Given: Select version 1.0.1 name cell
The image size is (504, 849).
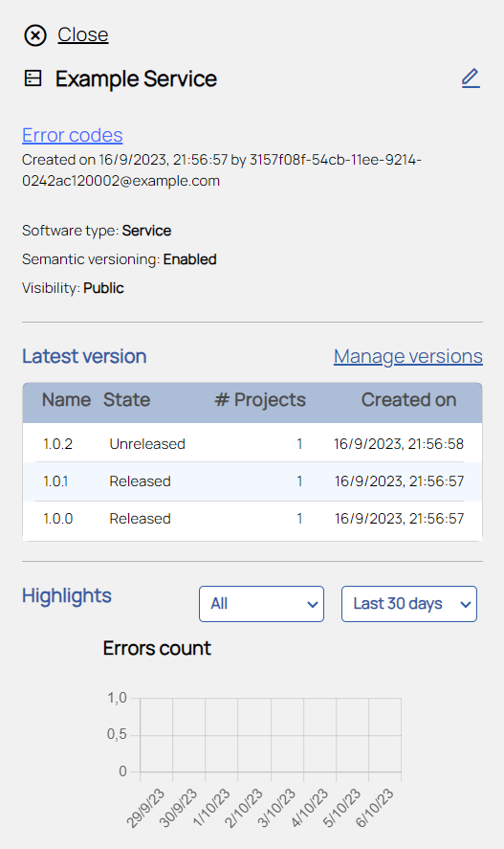Looking at the screenshot, I should 55,481.
